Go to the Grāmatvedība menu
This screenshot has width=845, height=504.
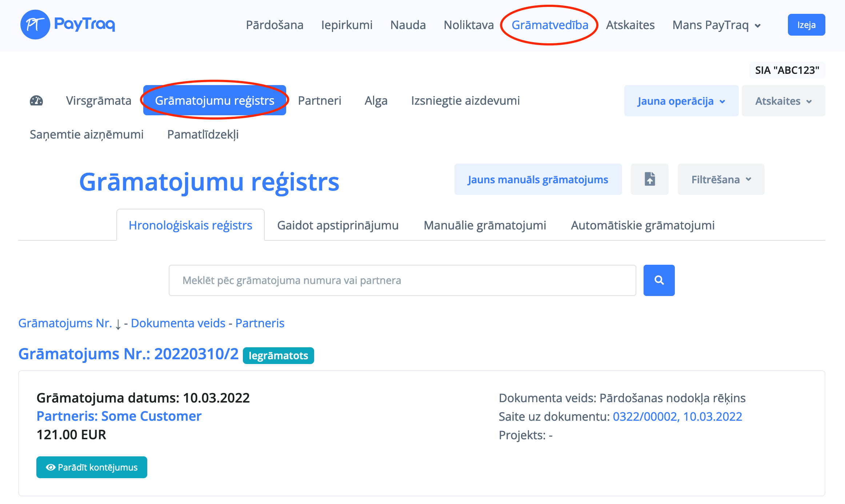550,25
